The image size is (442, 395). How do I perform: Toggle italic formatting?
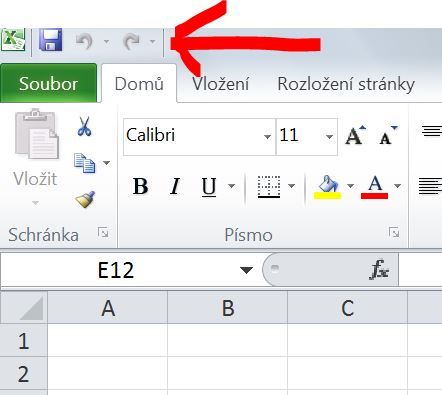pyautogui.click(x=175, y=186)
